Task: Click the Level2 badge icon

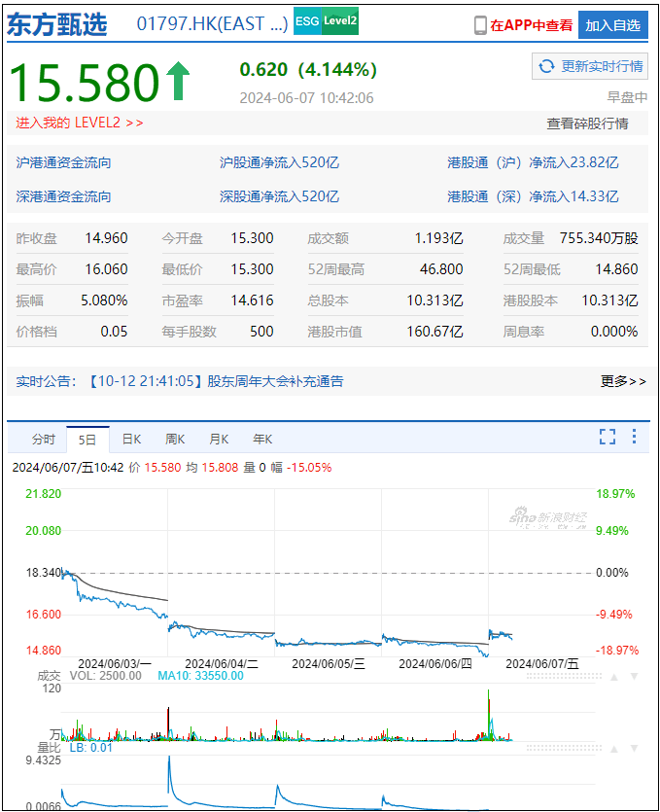Action: pyautogui.click(x=340, y=21)
